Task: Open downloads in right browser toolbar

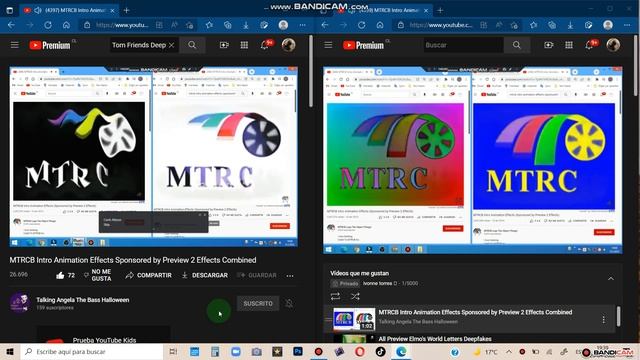Action: (570, 25)
